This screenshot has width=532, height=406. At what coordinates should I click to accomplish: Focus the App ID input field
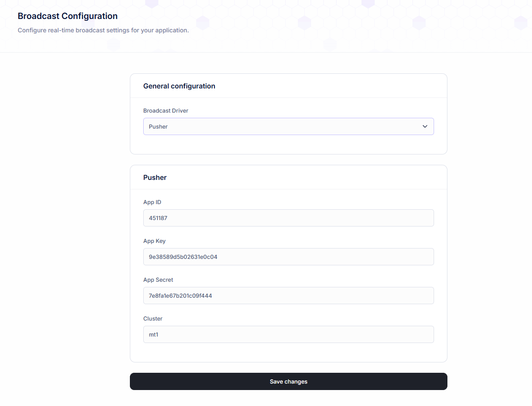288,218
